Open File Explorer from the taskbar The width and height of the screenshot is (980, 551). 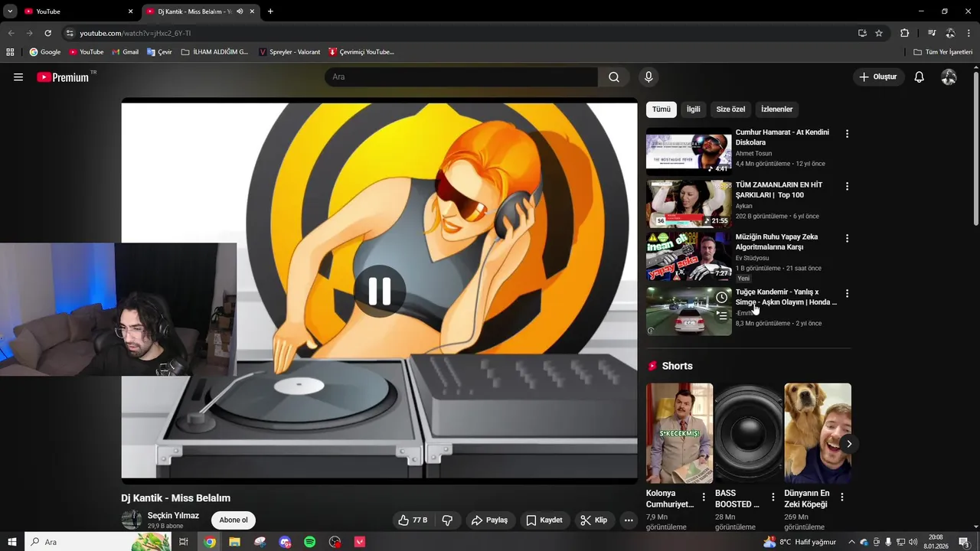tap(234, 542)
